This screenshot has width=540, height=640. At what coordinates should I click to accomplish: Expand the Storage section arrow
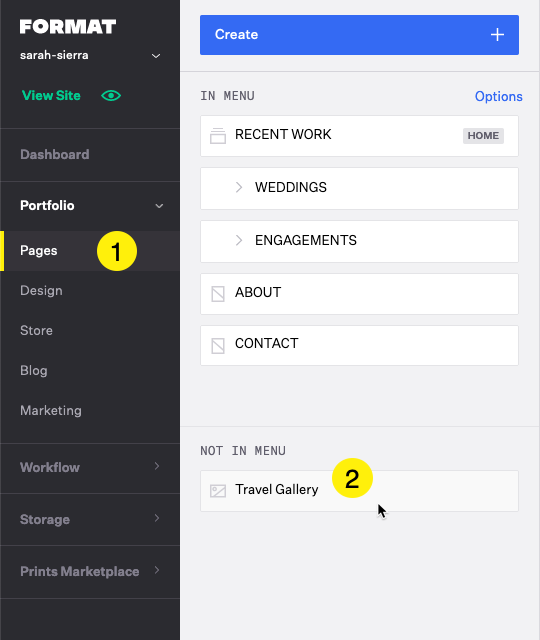pyautogui.click(x=157, y=518)
